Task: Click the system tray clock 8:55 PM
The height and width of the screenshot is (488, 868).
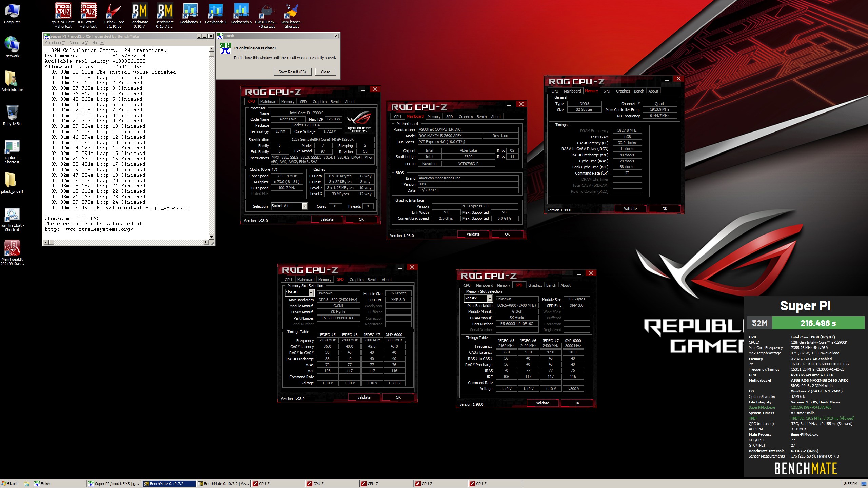Action: (850, 484)
